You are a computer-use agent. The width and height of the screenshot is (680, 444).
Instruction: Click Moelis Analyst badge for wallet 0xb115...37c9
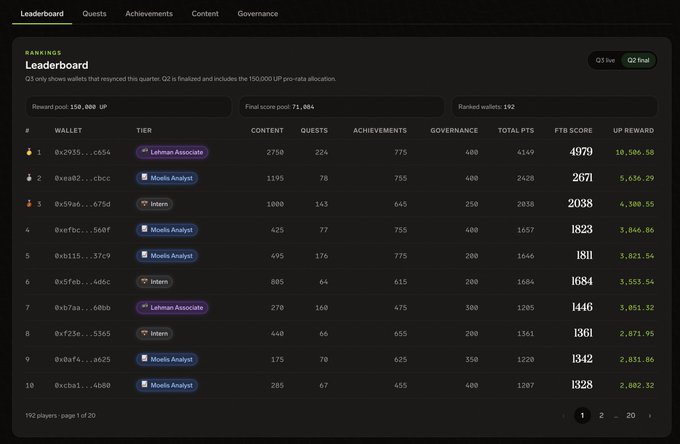167,256
